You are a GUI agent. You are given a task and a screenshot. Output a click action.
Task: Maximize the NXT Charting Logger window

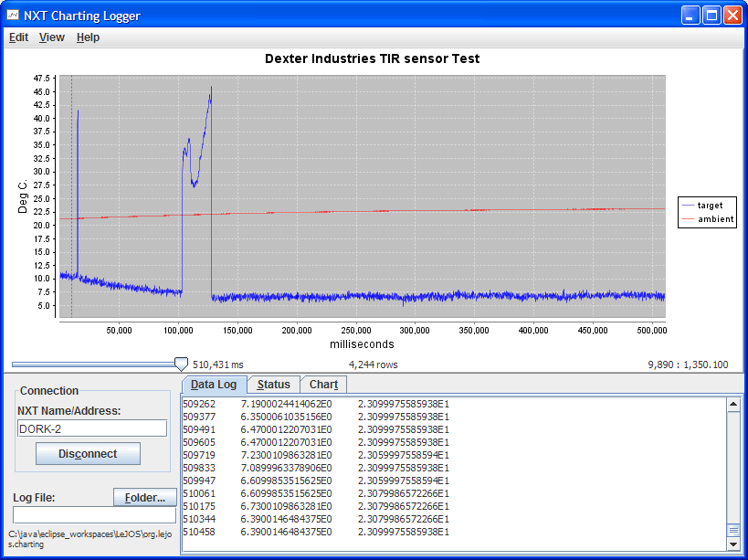[x=711, y=16]
